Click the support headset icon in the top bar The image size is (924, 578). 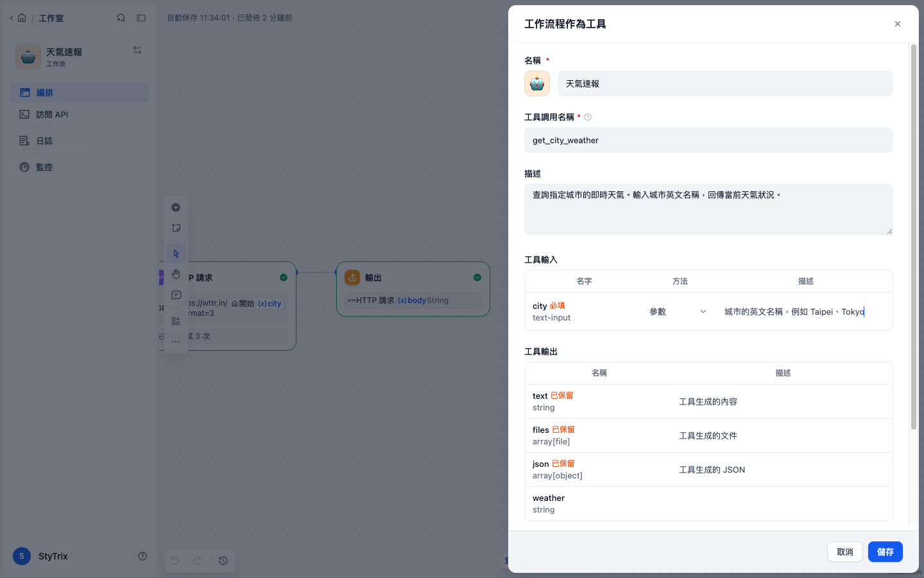click(121, 18)
